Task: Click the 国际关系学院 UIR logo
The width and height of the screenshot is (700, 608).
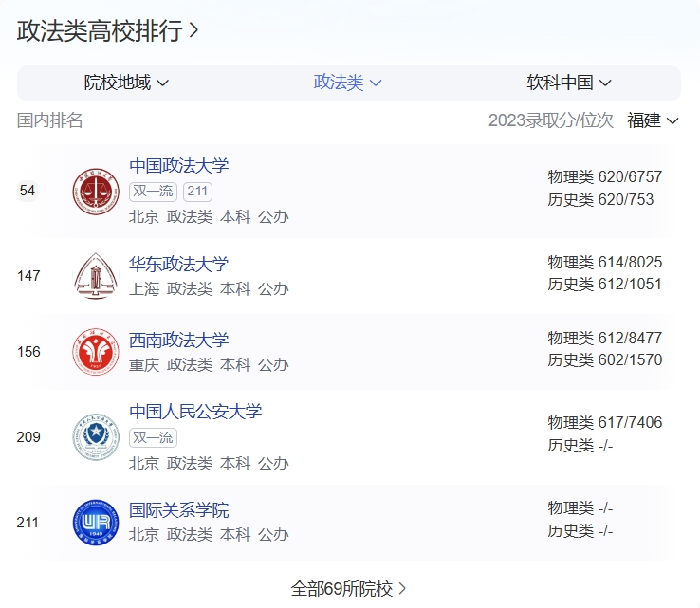Action: tap(96, 523)
